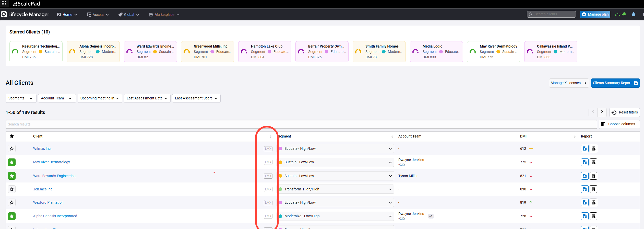The width and height of the screenshot is (644, 229).
Task: Click the LMX badge for Wilmar, Inc.
Action: tap(268, 149)
